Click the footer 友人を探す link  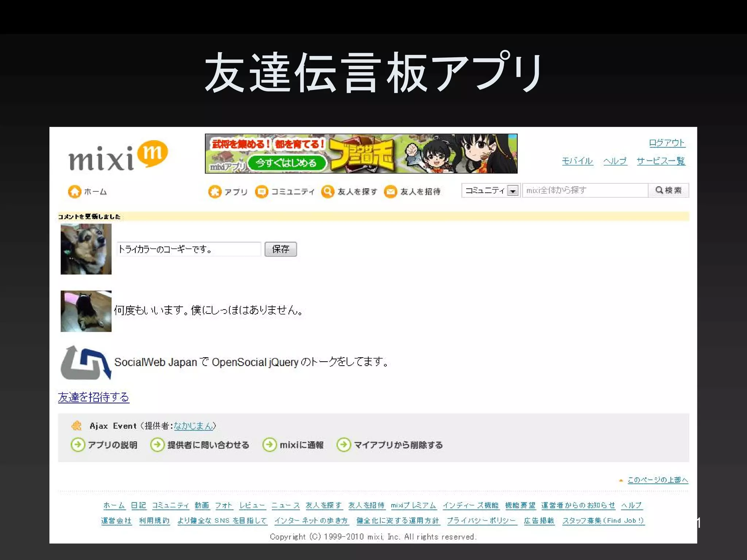point(324,505)
